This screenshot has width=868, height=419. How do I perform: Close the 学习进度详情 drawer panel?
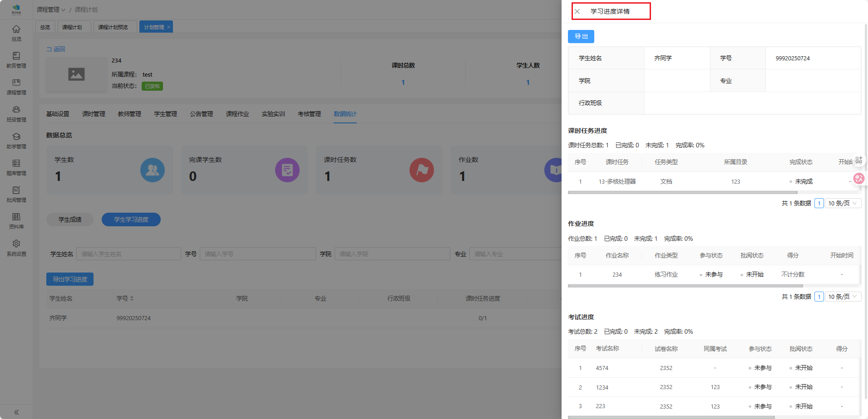(x=577, y=11)
